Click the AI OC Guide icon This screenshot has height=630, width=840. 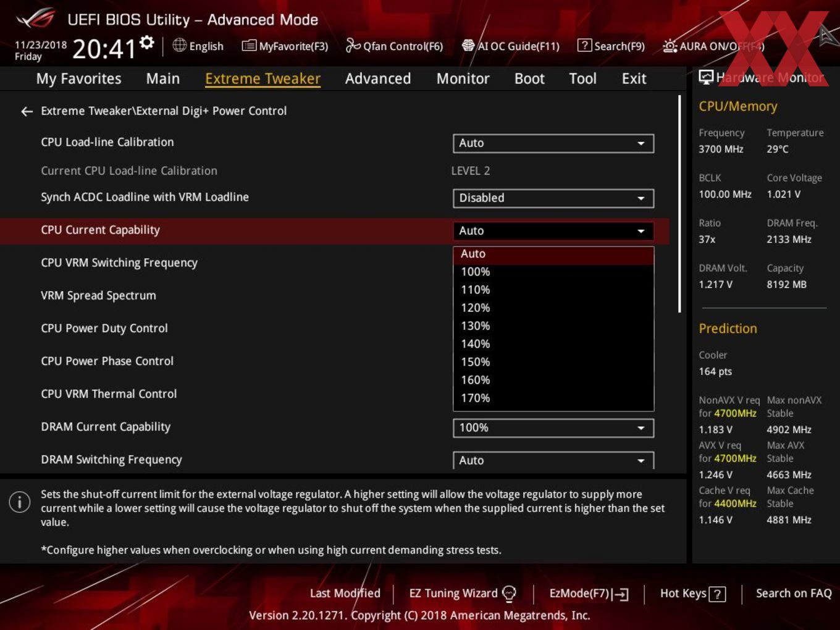click(x=468, y=46)
